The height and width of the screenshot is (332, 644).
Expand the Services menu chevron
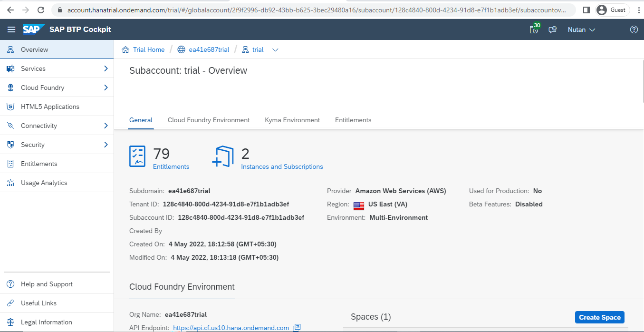106,68
